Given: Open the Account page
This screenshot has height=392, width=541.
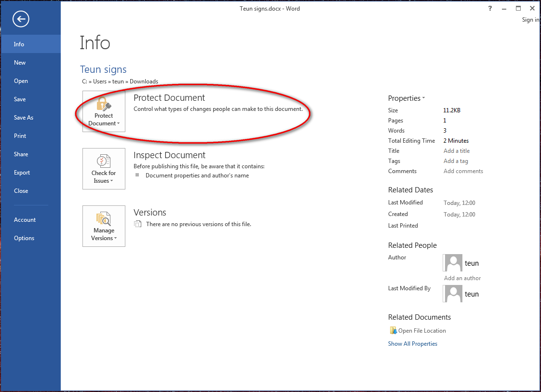Looking at the screenshot, I should click(x=25, y=220).
